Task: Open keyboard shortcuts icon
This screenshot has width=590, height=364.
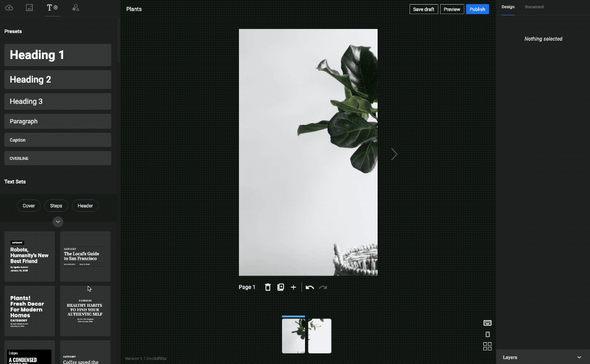Action: 487,323
